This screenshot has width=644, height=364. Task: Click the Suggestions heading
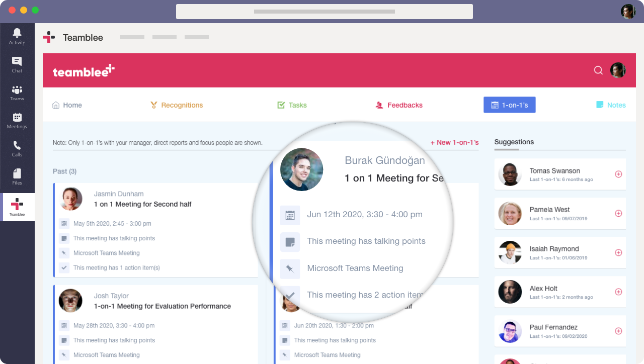[x=514, y=142]
